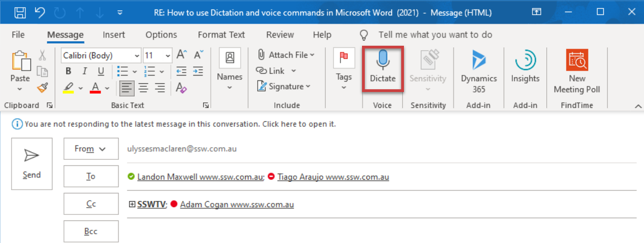The image size is (644, 243).
Task: Expand the Signature dropdown
Action: pos(284,87)
